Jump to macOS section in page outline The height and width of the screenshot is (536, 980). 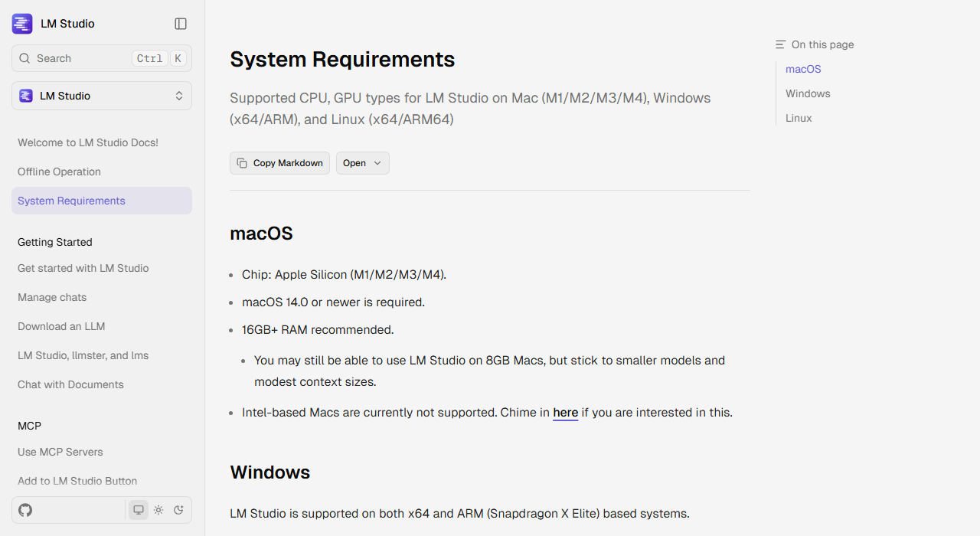point(803,69)
